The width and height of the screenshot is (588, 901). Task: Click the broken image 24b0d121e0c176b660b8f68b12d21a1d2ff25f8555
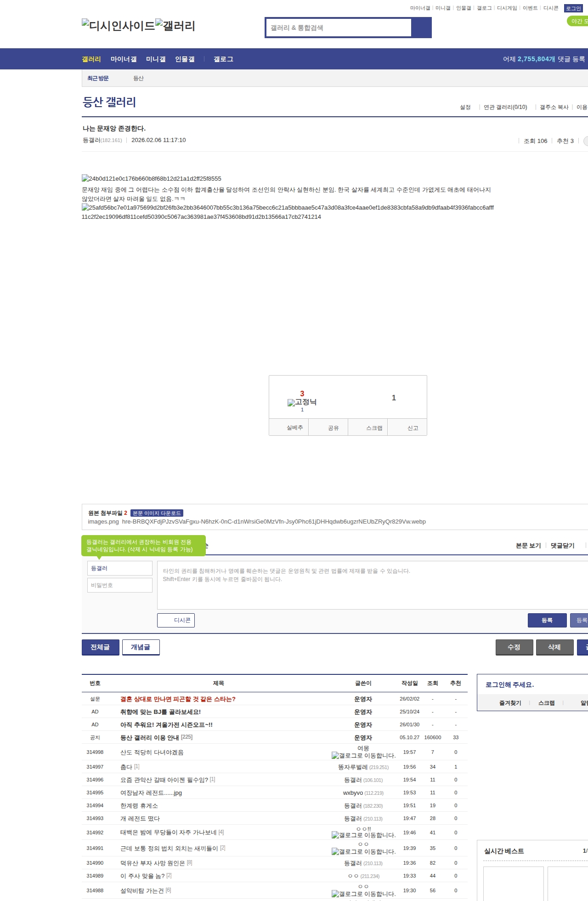point(152,178)
